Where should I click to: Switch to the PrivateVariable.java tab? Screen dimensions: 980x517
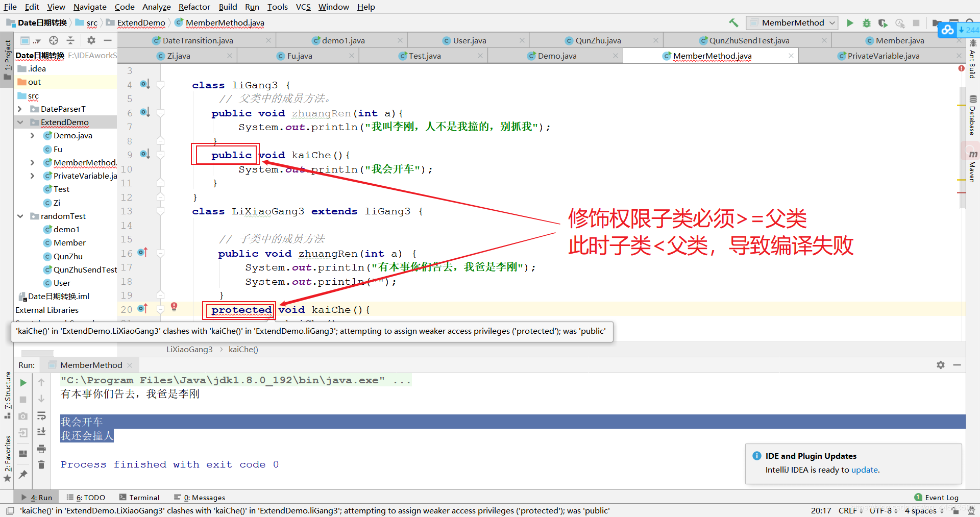click(x=883, y=56)
